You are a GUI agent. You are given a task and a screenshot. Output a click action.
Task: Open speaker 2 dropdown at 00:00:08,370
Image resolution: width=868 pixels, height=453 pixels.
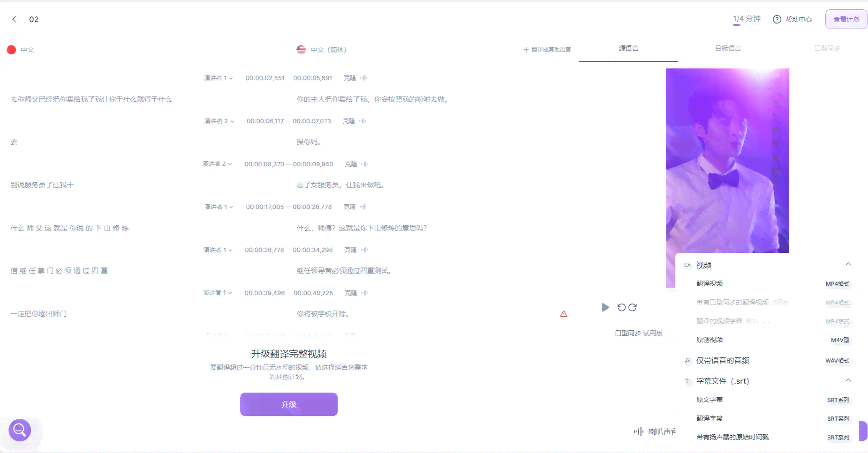point(217,164)
